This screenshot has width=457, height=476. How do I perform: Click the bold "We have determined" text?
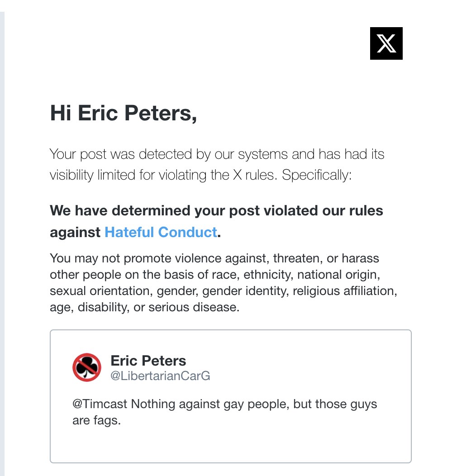coord(216,210)
